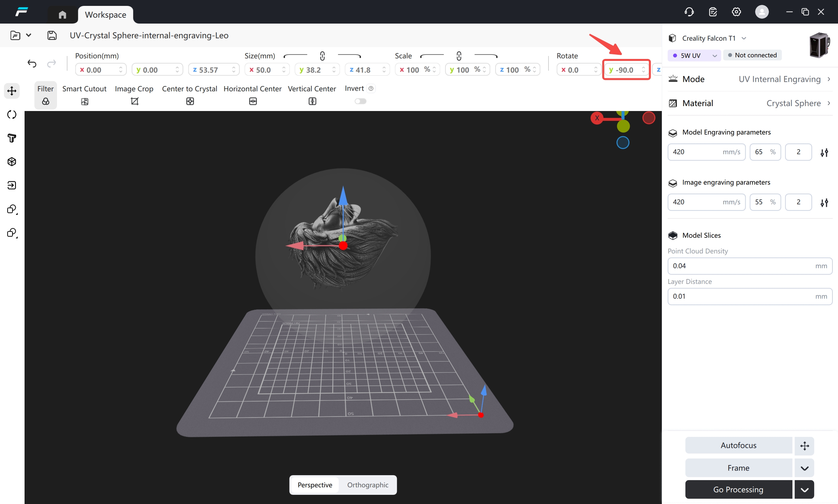Apply Horizontal Center alignment
The image size is (838, 504).
(252, 95)
